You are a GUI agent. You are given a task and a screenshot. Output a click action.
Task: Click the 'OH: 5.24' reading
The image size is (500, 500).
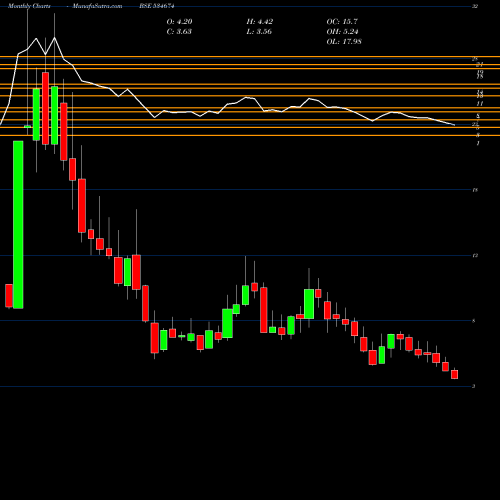click(x=342, y=32)
